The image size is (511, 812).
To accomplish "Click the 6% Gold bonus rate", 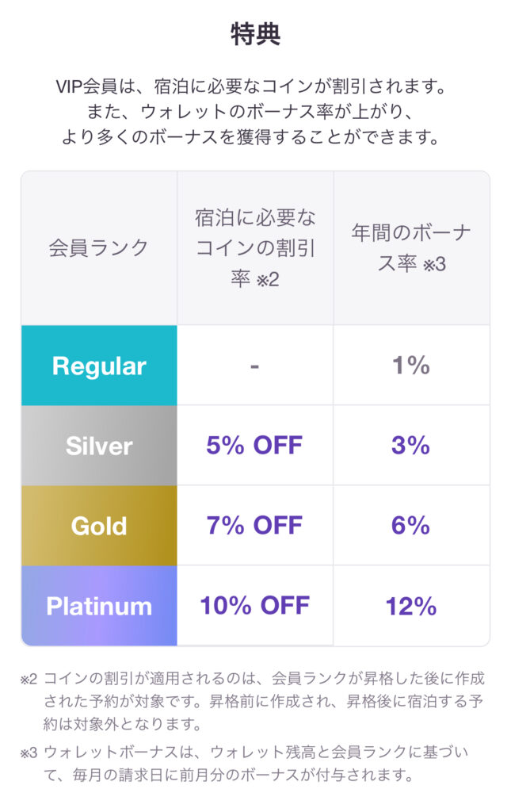I will [410, 525].
